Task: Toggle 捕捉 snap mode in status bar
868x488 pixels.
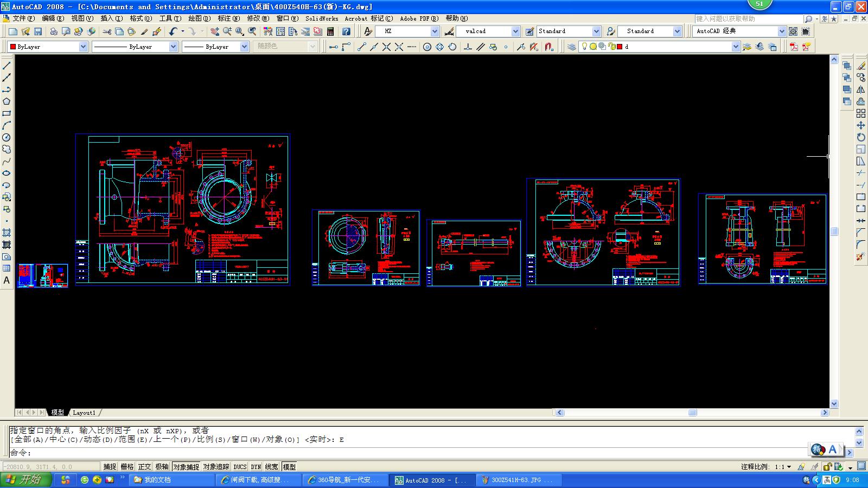Action: point(110,466)
